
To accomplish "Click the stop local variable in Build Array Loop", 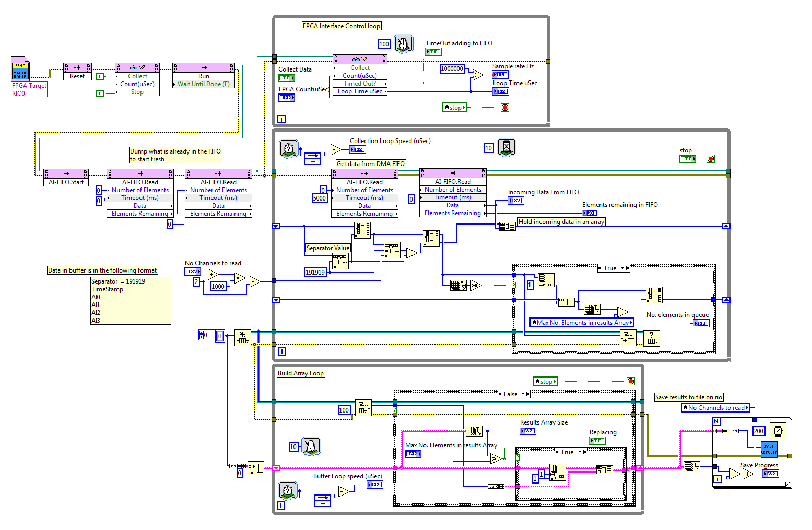I will pos(546,382).
